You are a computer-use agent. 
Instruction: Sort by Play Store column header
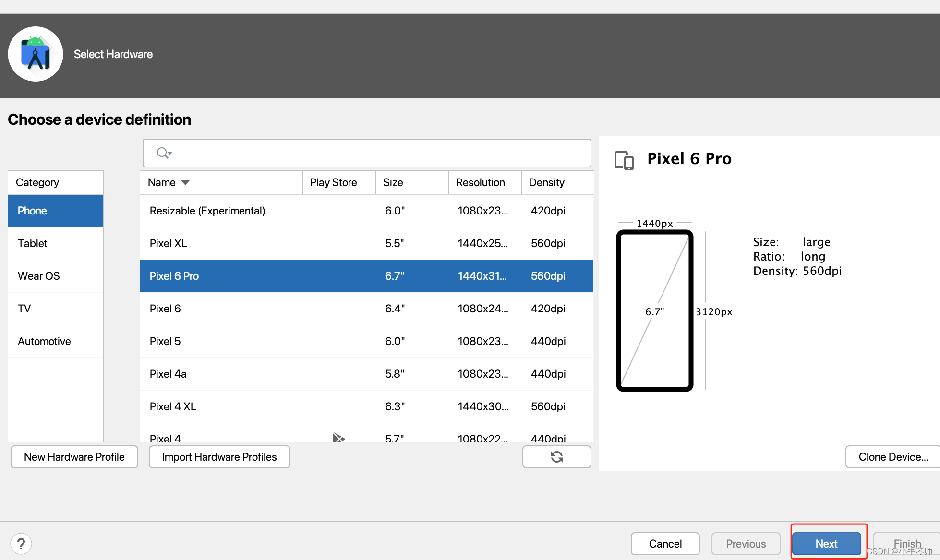339,182
